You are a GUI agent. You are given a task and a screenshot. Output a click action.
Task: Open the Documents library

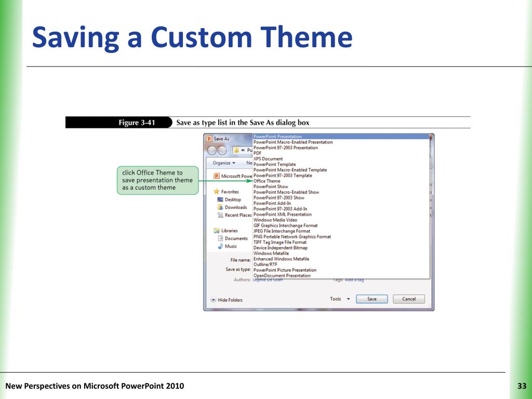click(x=233, y=238)
